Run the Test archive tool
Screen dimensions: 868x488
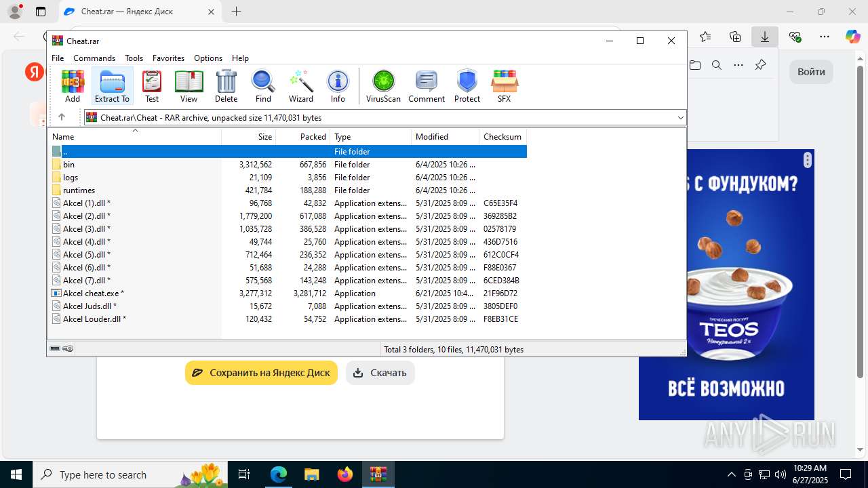tap(152, 86)
